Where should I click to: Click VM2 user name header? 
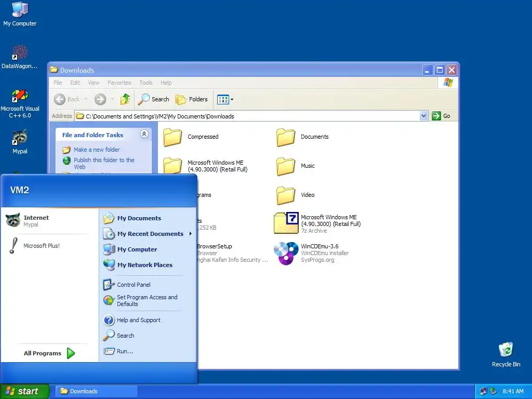20,190
